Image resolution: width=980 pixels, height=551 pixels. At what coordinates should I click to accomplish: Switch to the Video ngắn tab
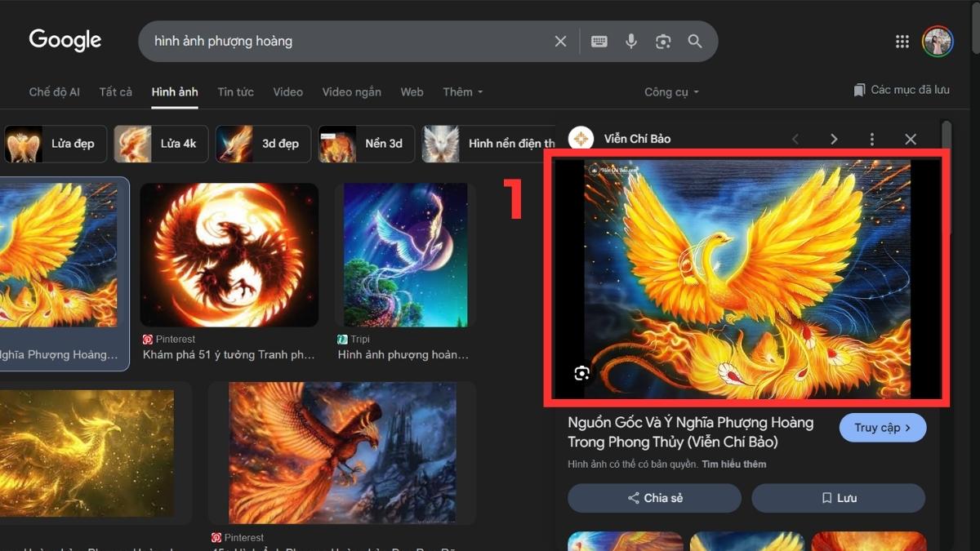coord(351,91)
